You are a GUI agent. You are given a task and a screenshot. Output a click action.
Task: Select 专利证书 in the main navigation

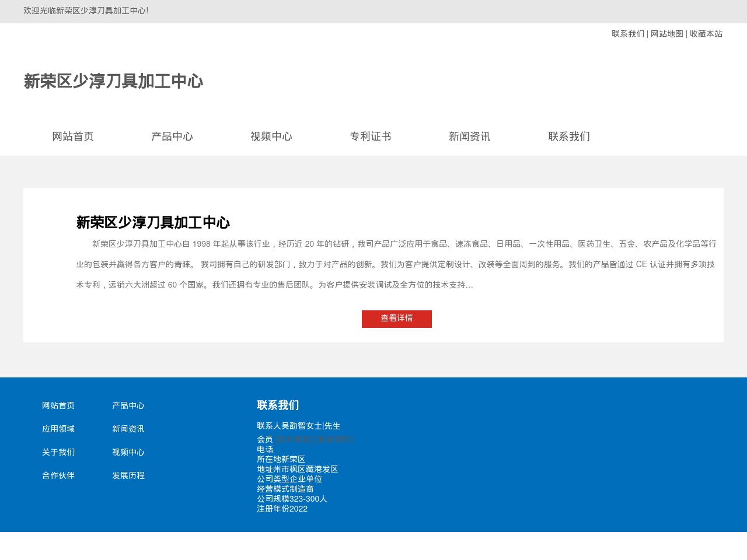pyautogui.click(x=371, y=136)
